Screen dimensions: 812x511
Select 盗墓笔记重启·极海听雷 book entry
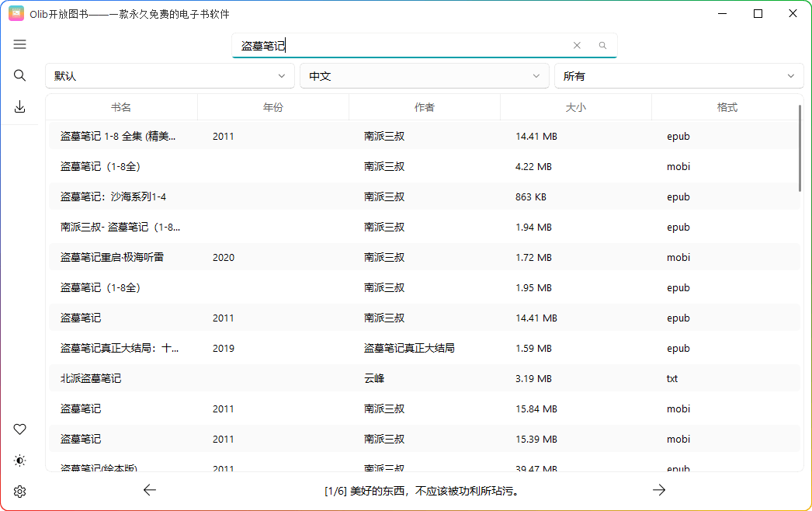(112, 257)
